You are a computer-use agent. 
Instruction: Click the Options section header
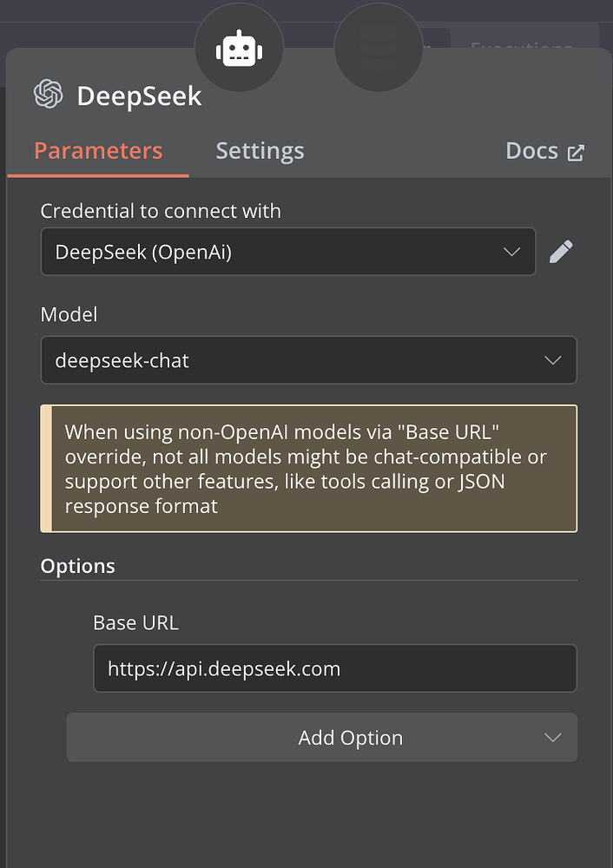click(x=77, y=565)
